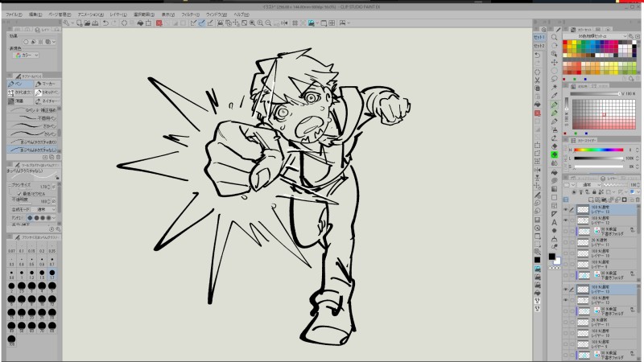Select the move layer tool
This screenshot has height=362, width=644.
tap(554, 63)
